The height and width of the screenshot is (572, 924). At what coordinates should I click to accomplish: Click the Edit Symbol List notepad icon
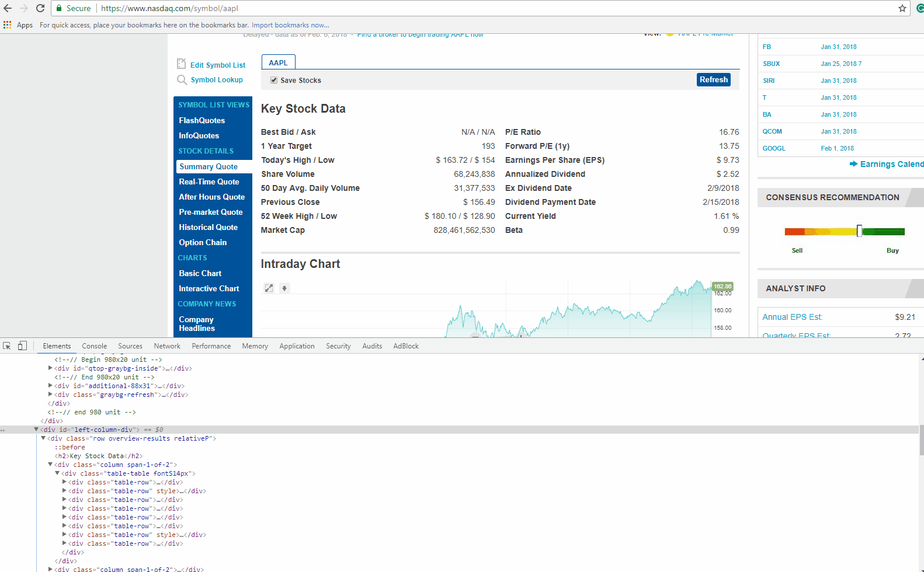pyautogui.click(x=182, y=64)
